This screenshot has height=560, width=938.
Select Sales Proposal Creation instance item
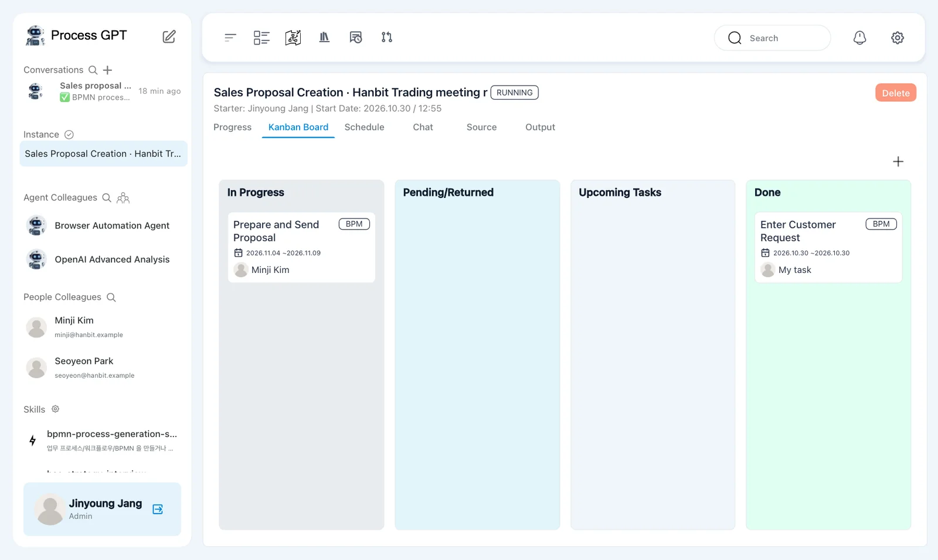(103, 153)
